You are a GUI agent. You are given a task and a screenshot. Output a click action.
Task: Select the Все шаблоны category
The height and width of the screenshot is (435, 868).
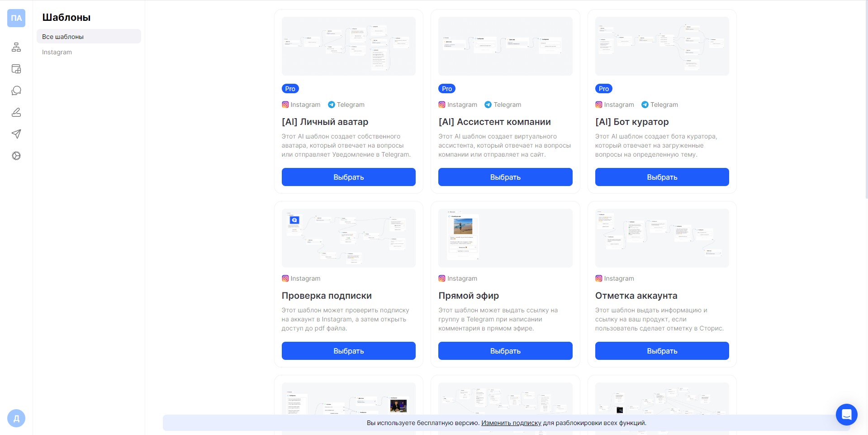pos(89,37)
